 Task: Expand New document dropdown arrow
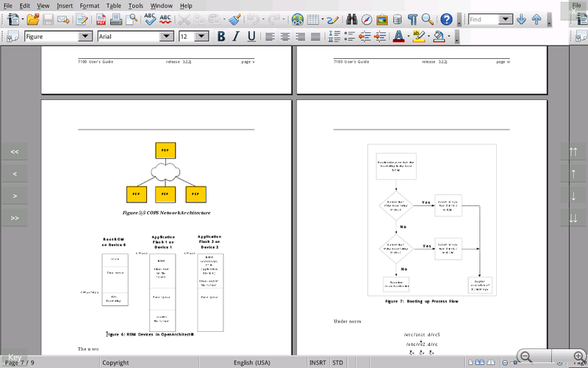23,19
